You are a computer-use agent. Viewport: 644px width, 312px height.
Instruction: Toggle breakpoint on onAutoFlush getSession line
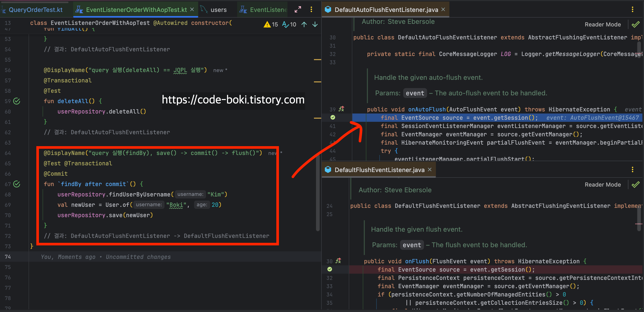(x=333, y=118)
